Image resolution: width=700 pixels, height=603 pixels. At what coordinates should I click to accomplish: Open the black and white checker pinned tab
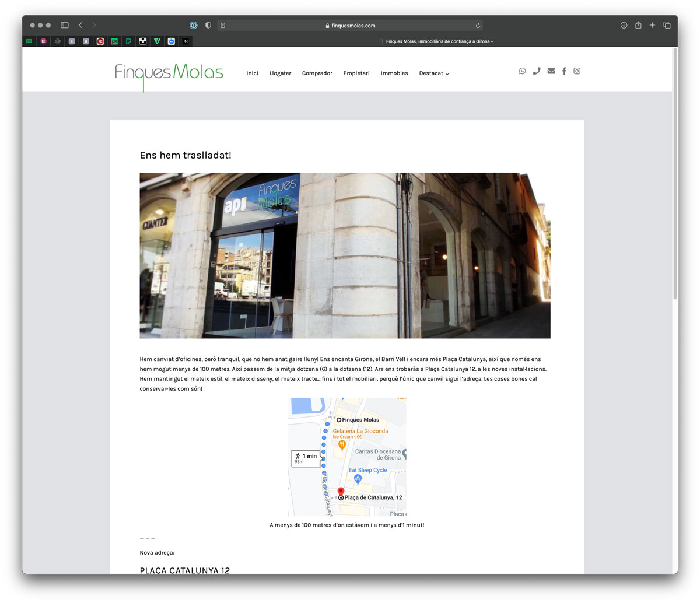pyautogui.click(x=143, y=41)
